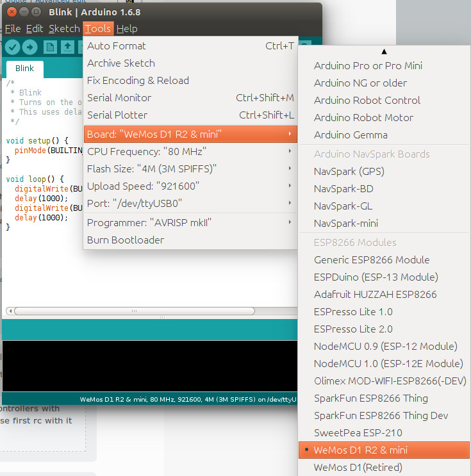Click the editor/console divider grip handle

pyautogui.click(x=163, y=317)
